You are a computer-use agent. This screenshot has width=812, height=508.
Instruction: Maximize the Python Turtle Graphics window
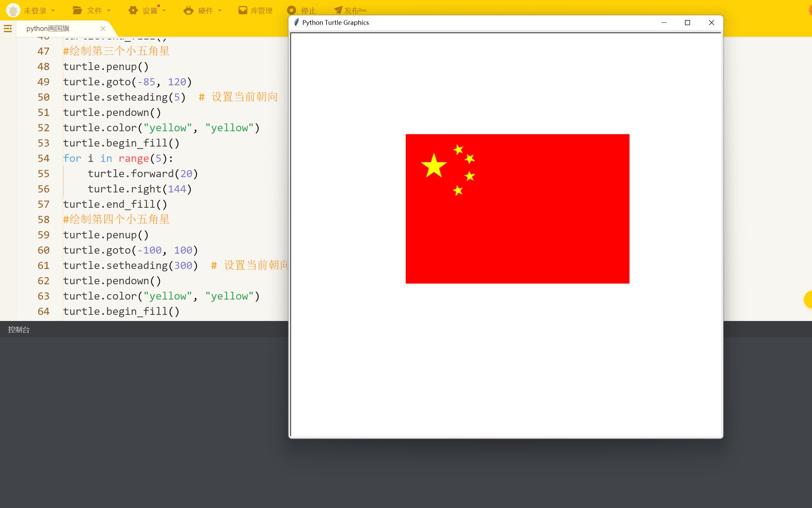click(x=687, y=22)
